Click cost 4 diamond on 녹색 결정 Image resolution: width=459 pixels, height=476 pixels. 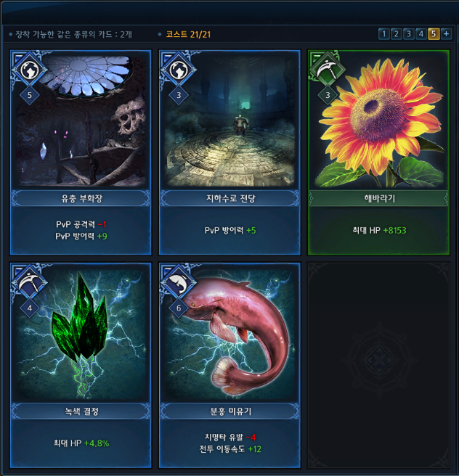(x=30, y=308)
